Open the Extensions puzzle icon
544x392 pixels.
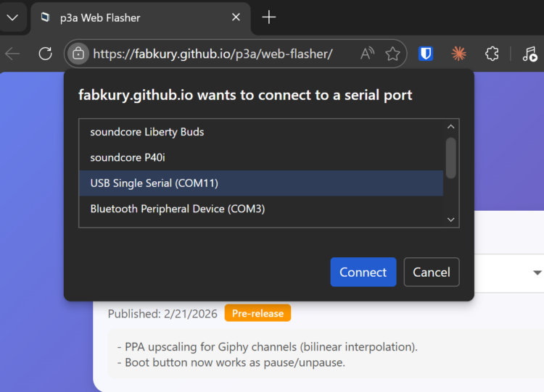(x=491, y=54)
